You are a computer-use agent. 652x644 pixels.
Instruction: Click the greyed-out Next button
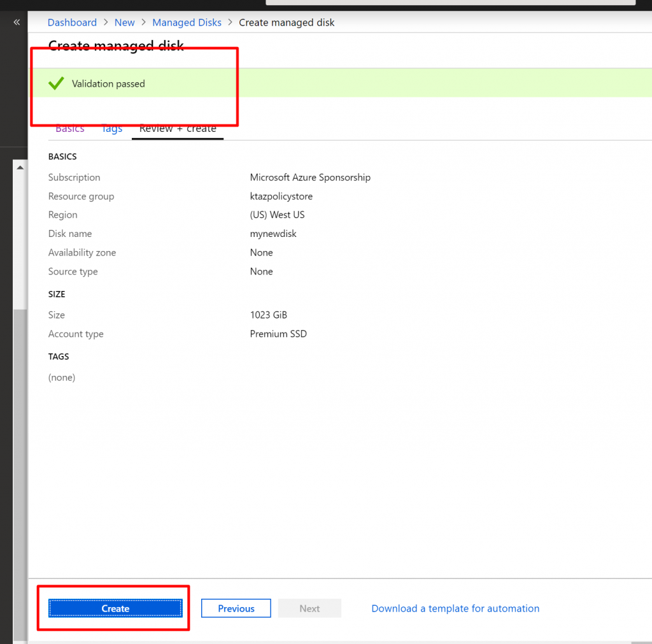pos(309,608)
